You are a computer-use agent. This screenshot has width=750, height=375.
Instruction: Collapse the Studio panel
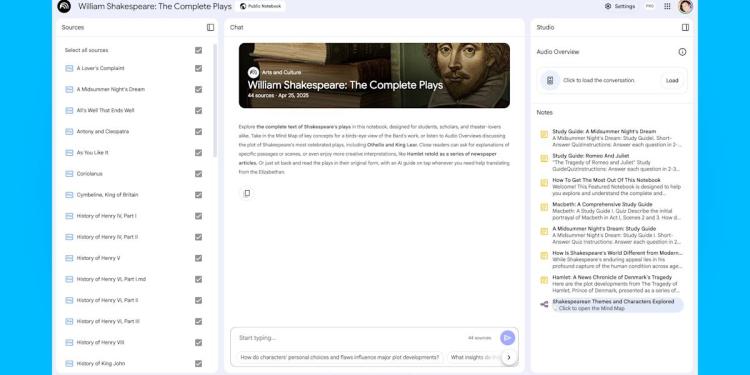click(685, 27)
